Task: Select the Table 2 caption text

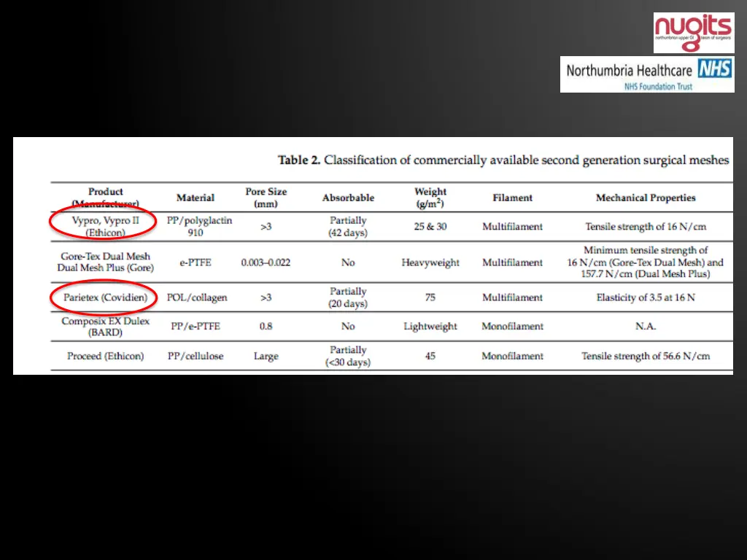Action: coord(503,160)
